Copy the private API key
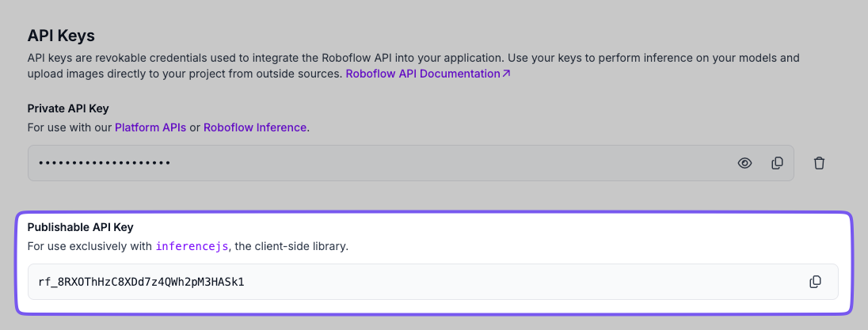The width and height of the screenshot is (868, 330). (x=777, y=163)
